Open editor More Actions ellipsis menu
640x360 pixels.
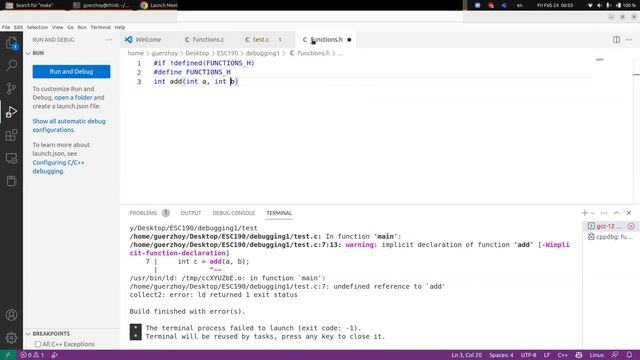(x=629, y=40)
